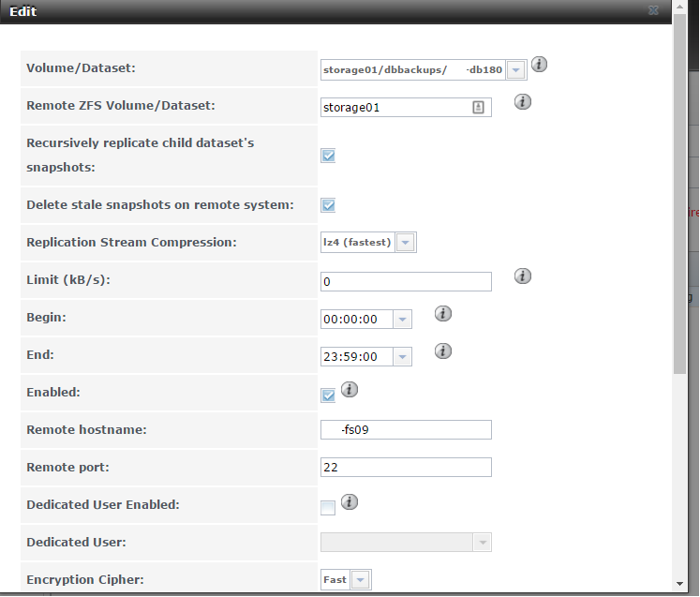Viewport: 700px width, 597px height.
Task: Open the Encryption Cipher dropdown
Action: pyautogui.click(x=361, y=580)
